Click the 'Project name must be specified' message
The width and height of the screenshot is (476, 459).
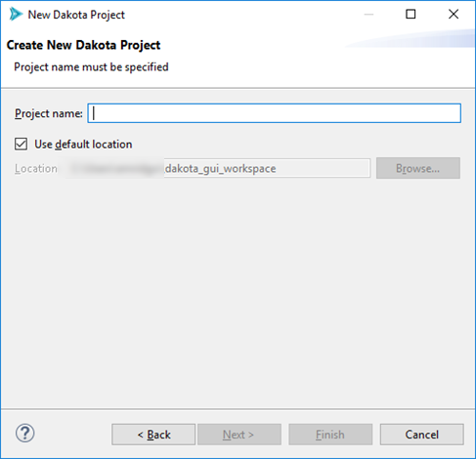(x=91, y=67)
